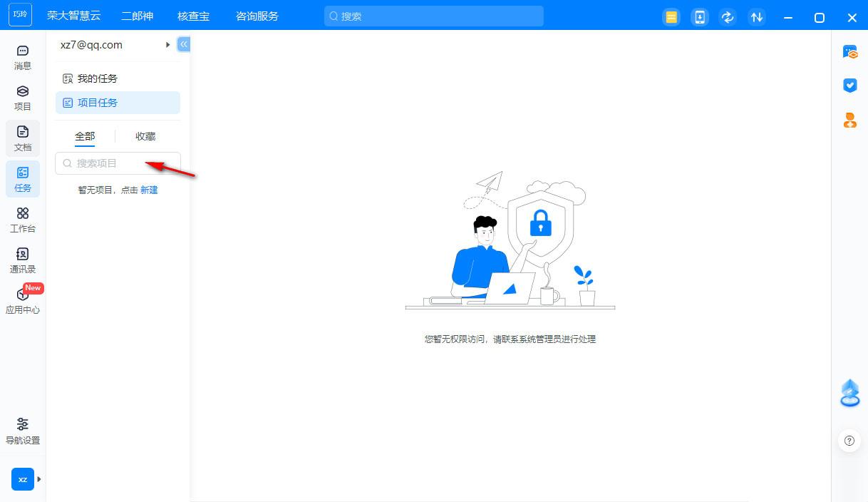Open 应用中心 app center
The height and width of the screenshot is (502, 868).
(x=23, y=301)
